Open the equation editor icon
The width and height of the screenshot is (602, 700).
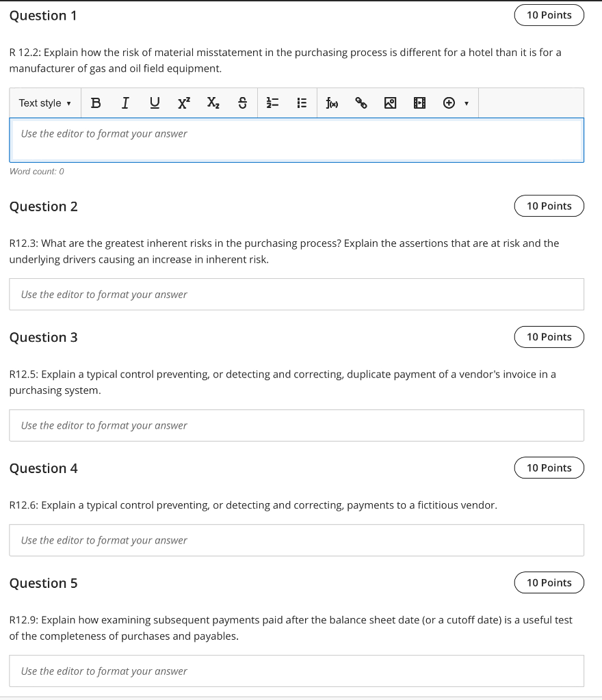(332, 103)
